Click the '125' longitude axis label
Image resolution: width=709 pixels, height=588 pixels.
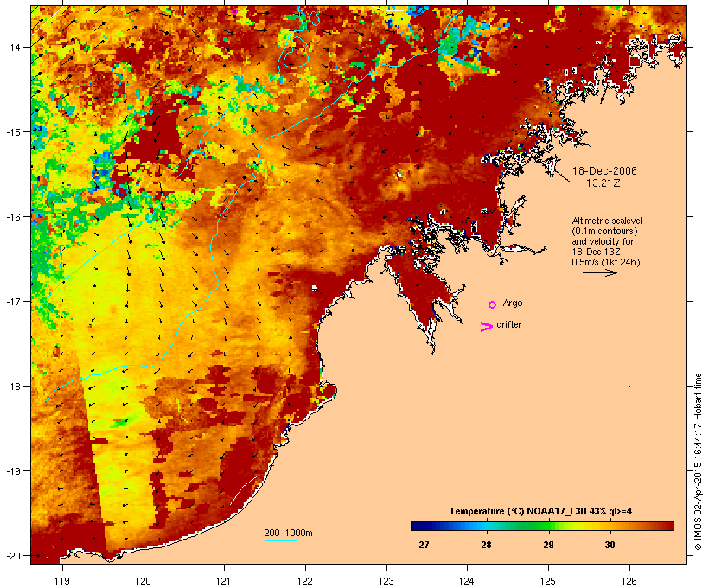point(548,581)
